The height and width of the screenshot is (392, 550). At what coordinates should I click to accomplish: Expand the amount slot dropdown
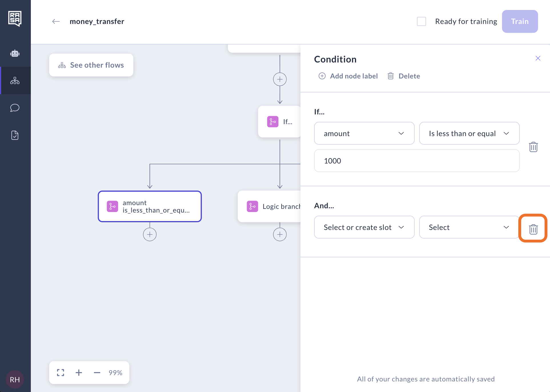[x=364, y=134]
